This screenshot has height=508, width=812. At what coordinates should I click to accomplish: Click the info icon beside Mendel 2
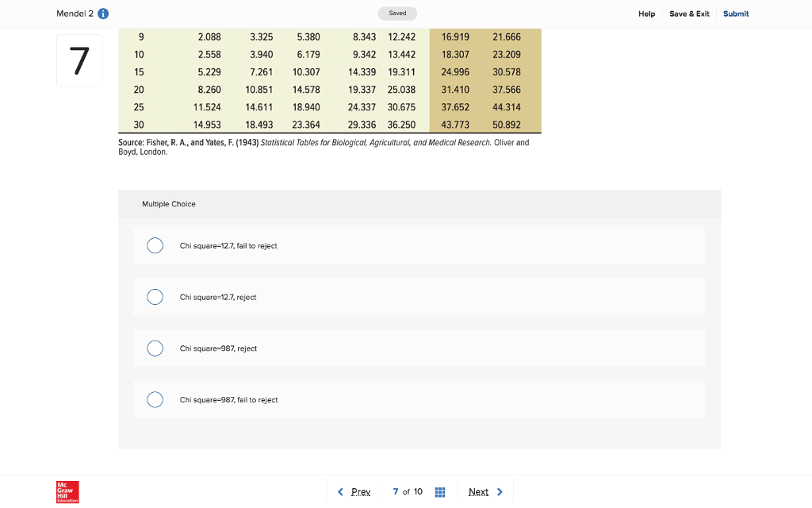tap(104, 13)
